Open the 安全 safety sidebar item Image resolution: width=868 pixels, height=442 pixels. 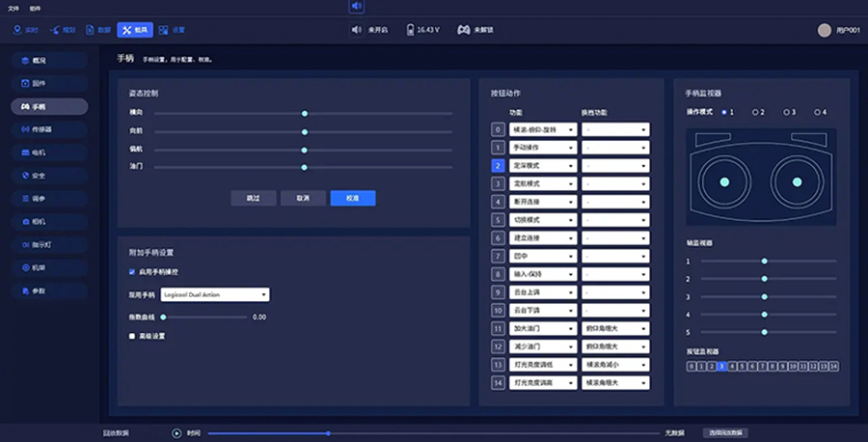point(49,176)
